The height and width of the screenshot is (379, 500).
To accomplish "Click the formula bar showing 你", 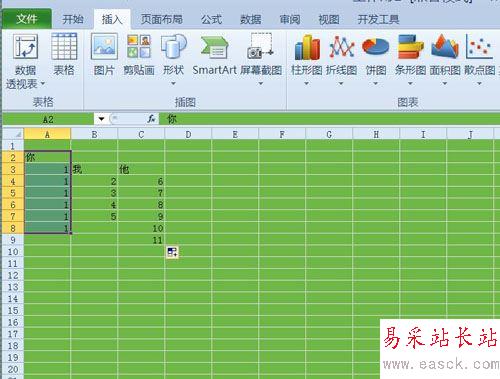I will pos(329,119).
